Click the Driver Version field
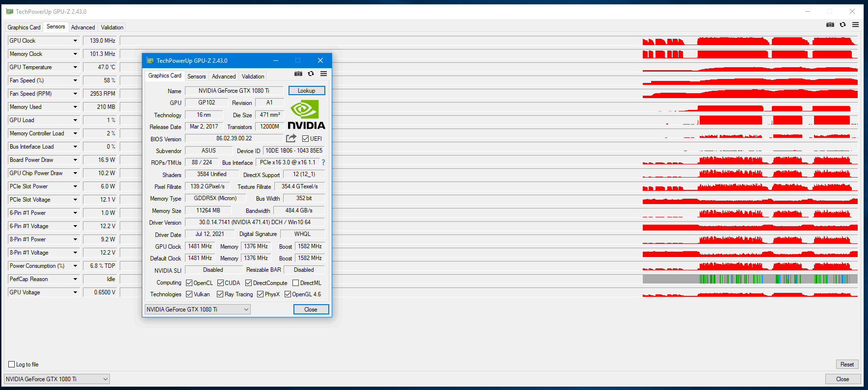This screenshot has height=390, width=868. point(255,222)
